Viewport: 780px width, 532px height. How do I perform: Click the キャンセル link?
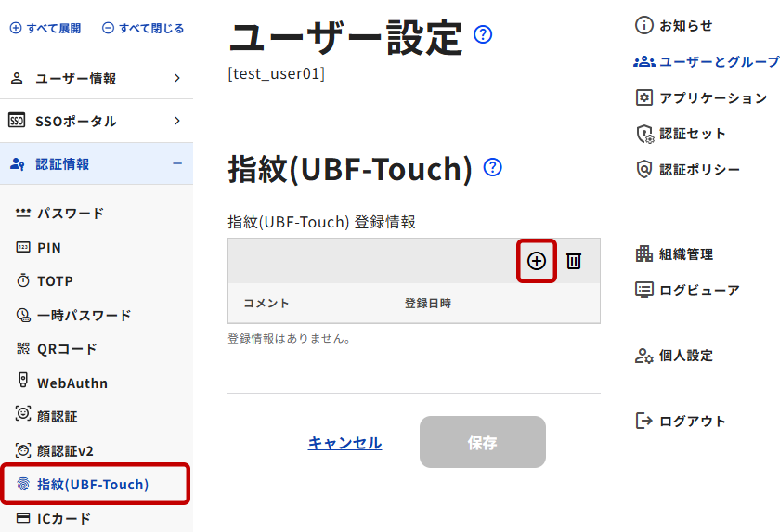coord(344,443)
